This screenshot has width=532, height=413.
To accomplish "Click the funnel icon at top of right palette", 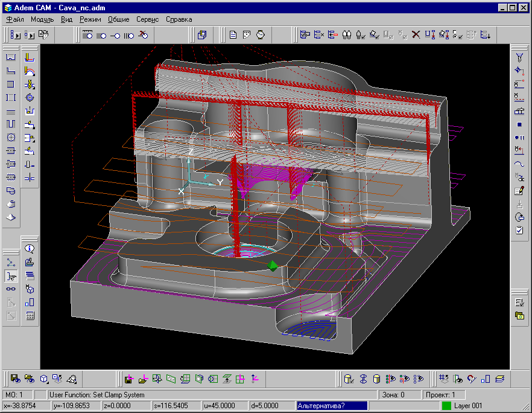I will tap(519, 58).
